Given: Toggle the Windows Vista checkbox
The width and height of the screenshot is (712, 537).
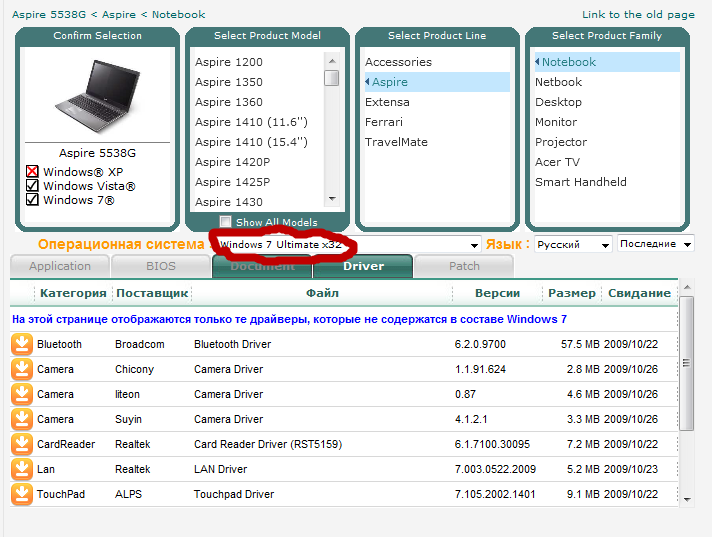Looking at the screenshot, I should coord(33,186).
